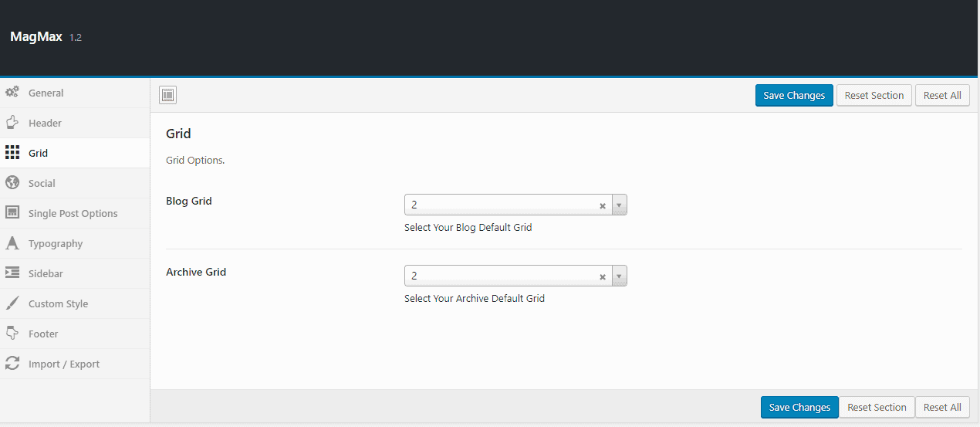Image resolution: width=980 pixels, height=427 pixels.
Task: Click the Typography letter icon
Action: pyautogui.click(x=12, y=243)
